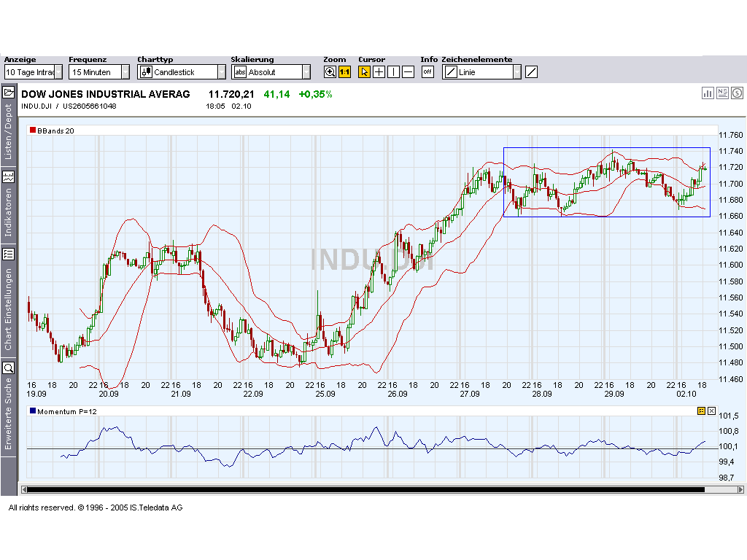
Task: Open the Frequenz 15 Minuten dropdown
Action: click(125, 71)
